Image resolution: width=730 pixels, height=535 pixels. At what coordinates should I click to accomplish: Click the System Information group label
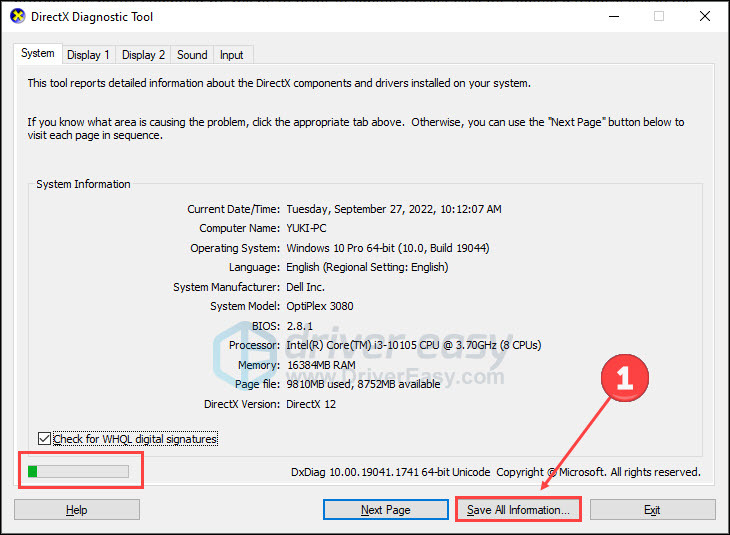(x=83, y=184)
